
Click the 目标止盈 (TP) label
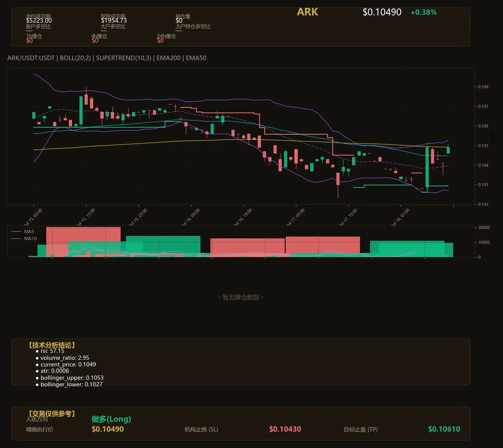tap(361, 430)
